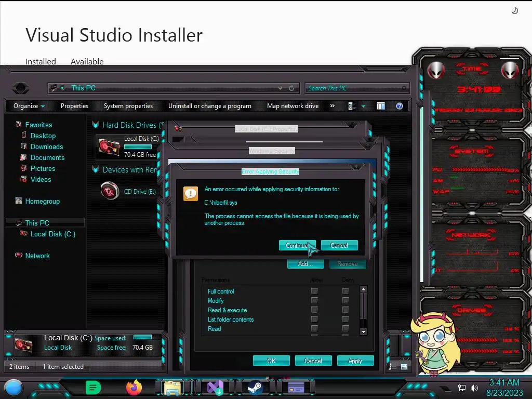
Task: Open the purple card app on taskbar
Action: coord(296,388)
